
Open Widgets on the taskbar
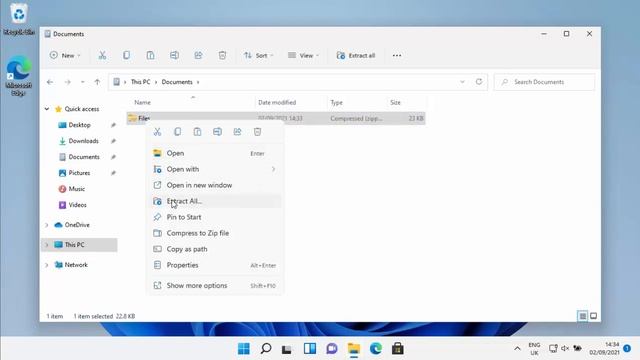pyautogui.click(x=310, y=349)
